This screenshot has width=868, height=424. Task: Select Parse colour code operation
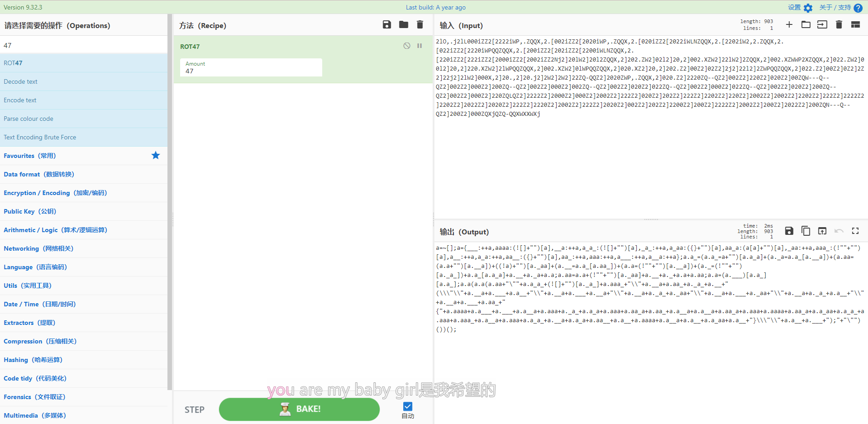pyautogui.click(x=84, y=119)
